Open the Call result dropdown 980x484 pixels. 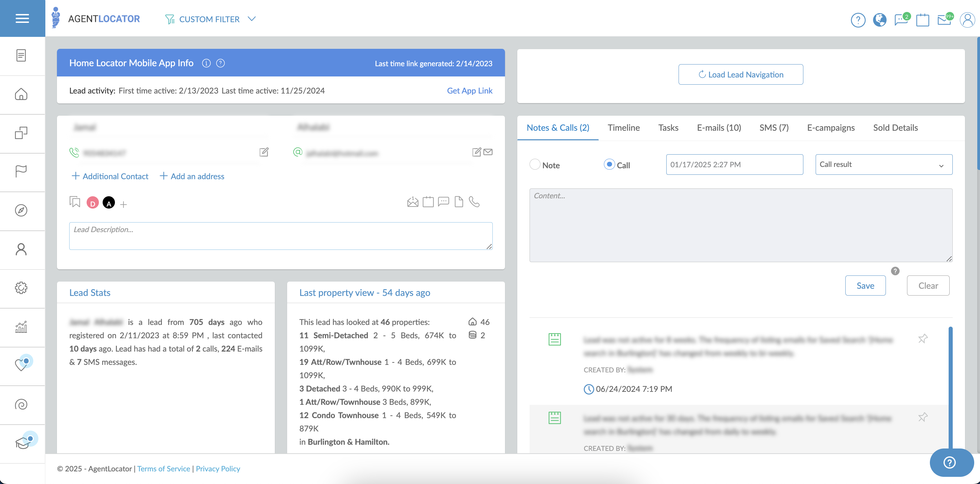click(x=884, y=164)
